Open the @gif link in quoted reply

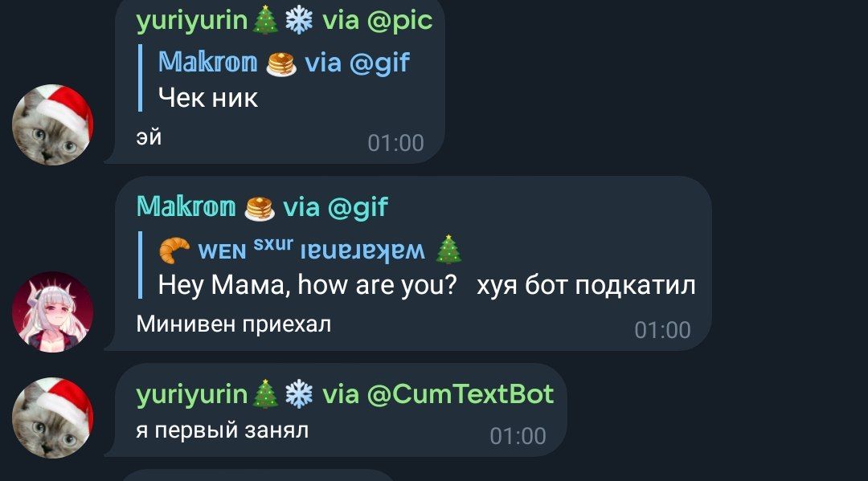click(x=379, y=63)
